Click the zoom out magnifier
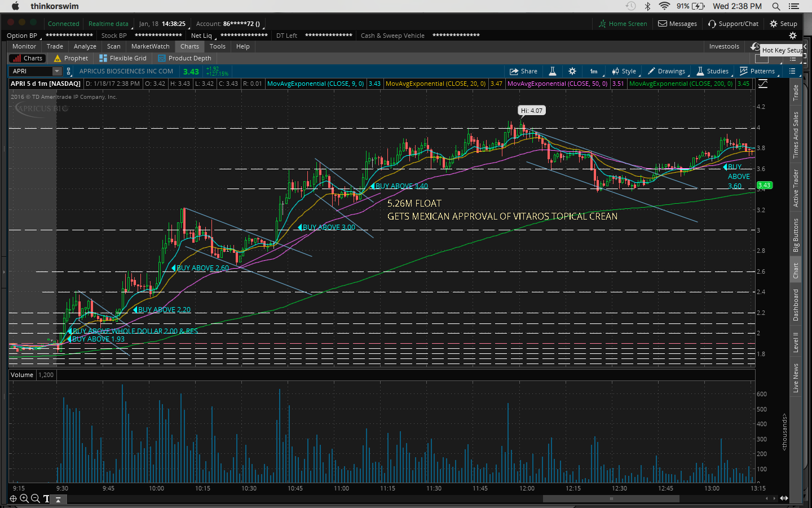Screen dimensions: 812x508 coord(36,498)
